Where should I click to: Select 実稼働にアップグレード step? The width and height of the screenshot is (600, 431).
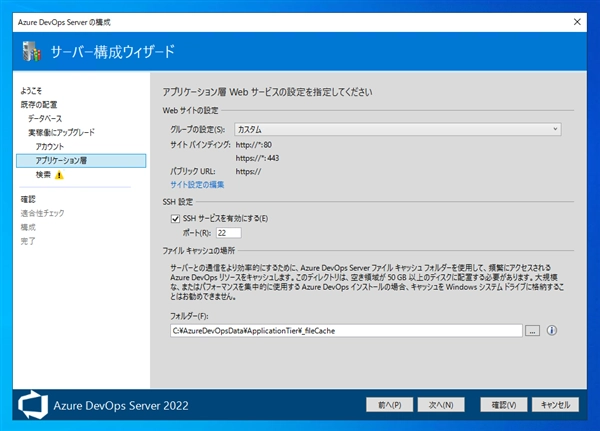(x=61, y=132)
